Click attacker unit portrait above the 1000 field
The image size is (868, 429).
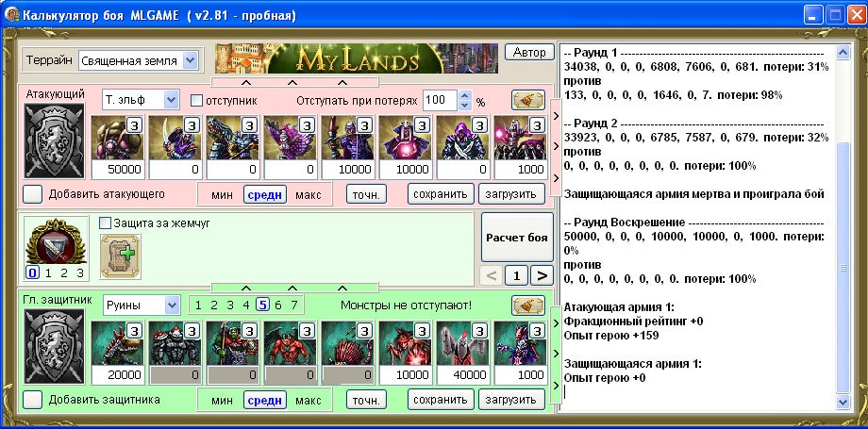click(x=520, y=138)
